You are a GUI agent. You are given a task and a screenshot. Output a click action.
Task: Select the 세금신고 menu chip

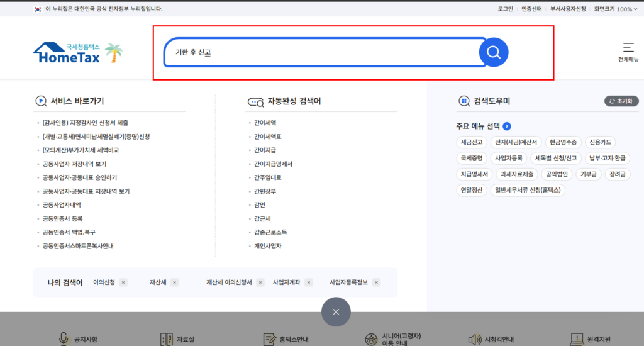click(472, 142)
